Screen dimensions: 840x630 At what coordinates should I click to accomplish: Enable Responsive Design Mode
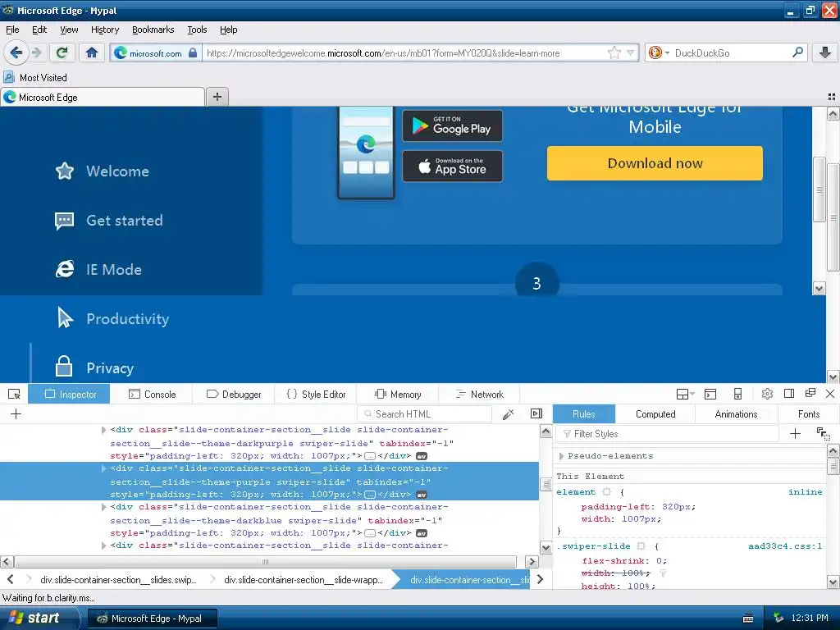click(737, 395)
